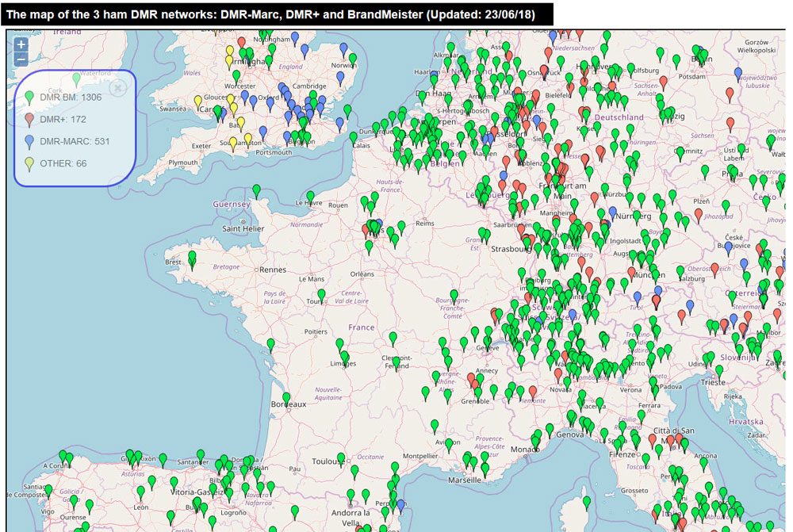Open the green marker above Guernsey
Image resolution: width=793 pixels, height=532 pixels.
pyautogui.click(x=256, y=192)
